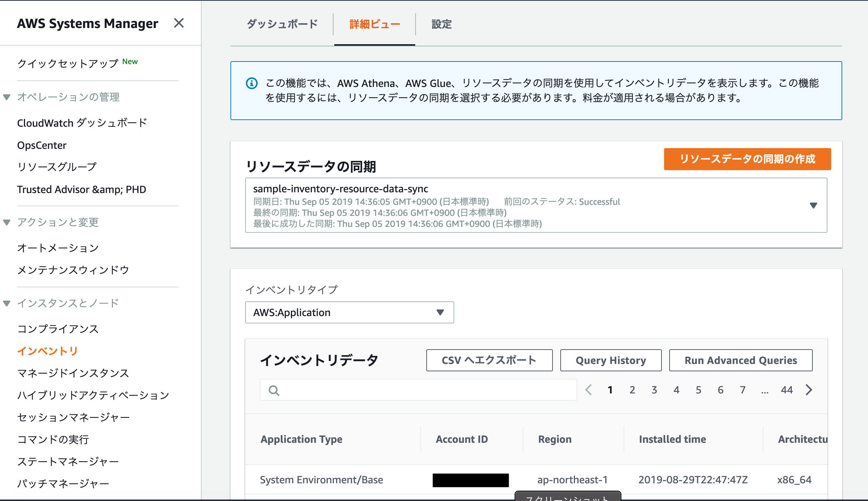Open ステートマネージャー in sidebar
Image resolution: width=868 pixels, height=501 pixels.
[68, 462]
